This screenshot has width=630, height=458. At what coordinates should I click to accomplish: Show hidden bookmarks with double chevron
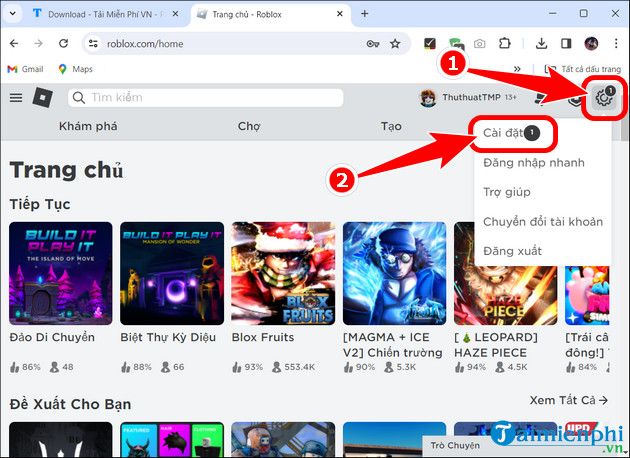pyautogui.click(x=517, y=69)
